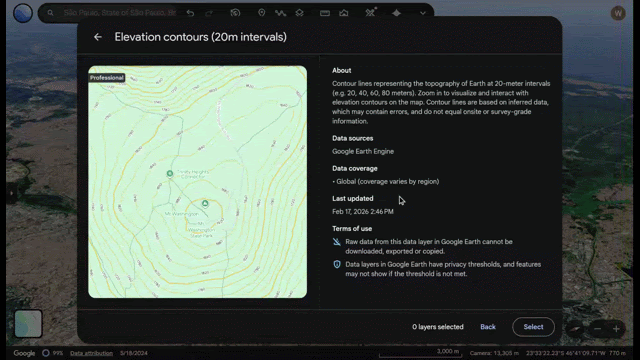Image resolution: width=640 pixels, height=360 pixels.
Task: Click the Google Earth Engine data source
Action: point(363,151)
